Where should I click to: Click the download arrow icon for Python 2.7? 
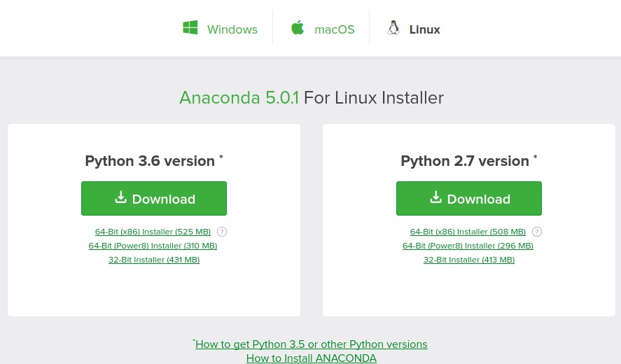pyautogui.click(x=435, y=197)
